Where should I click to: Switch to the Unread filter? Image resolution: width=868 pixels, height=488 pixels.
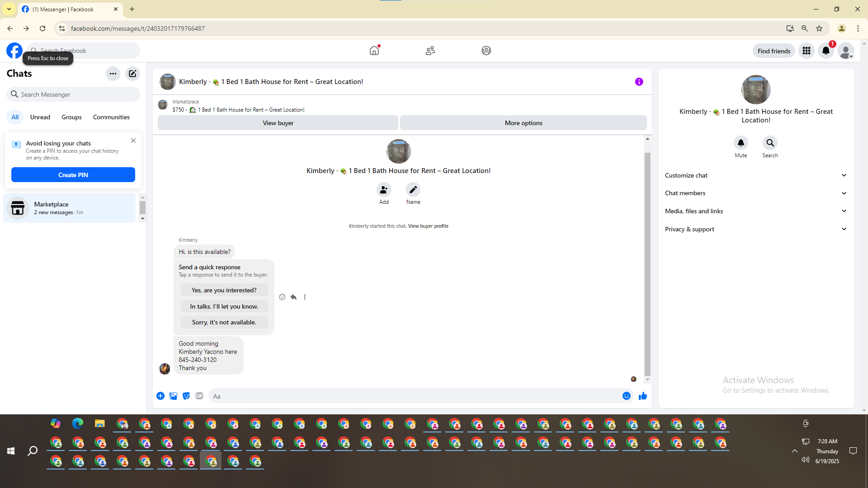(40, 117)
